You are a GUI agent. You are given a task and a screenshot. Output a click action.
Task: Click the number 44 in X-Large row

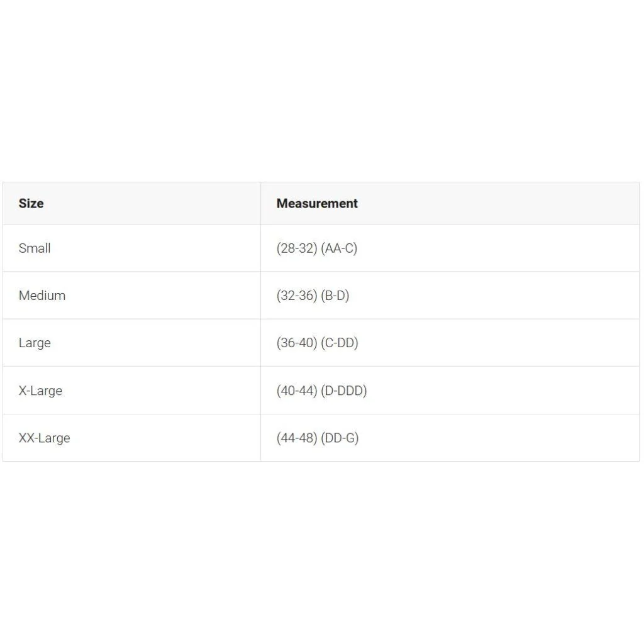(306, 391)
